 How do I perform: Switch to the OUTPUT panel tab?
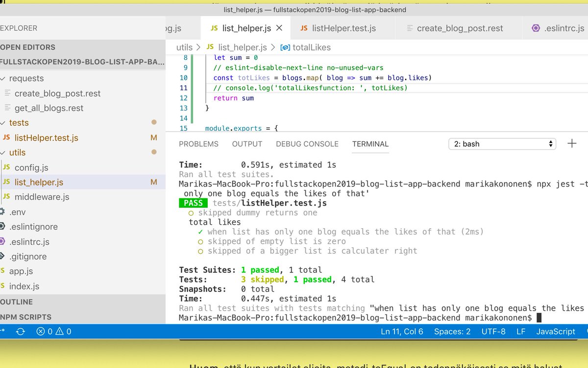coord(247,144)
